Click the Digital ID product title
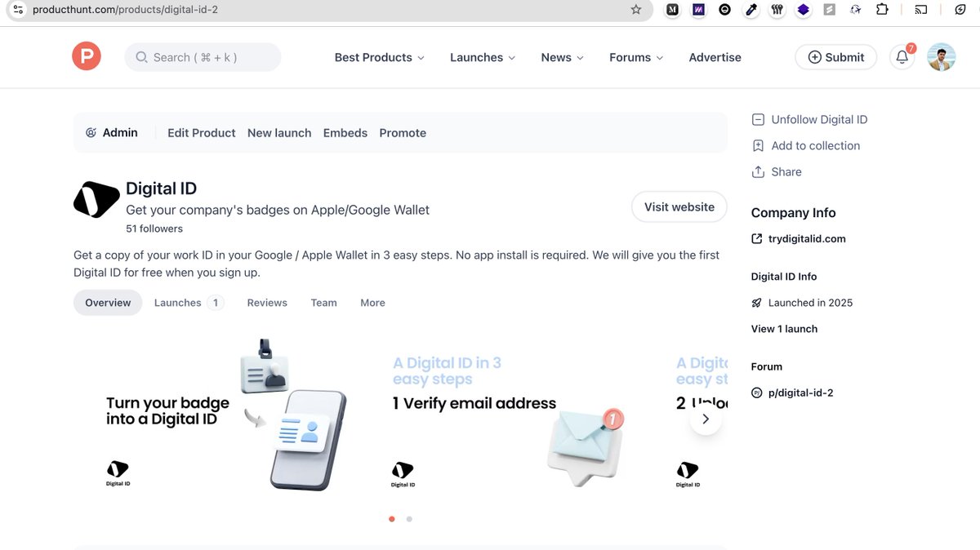 161,189
